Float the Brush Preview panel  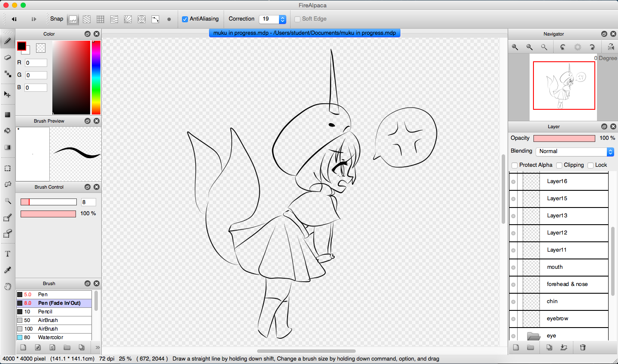tap(88, 121)
